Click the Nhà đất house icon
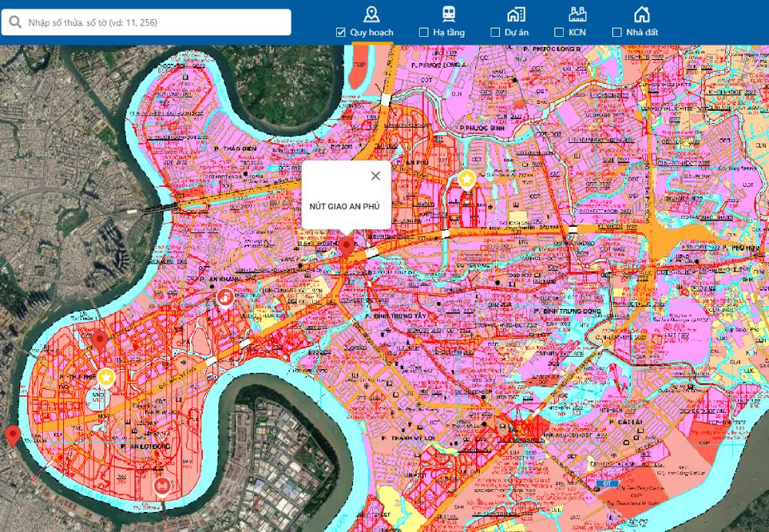This screenshot has width=769, height=532. pyautogui.click(x=641, y=14)
